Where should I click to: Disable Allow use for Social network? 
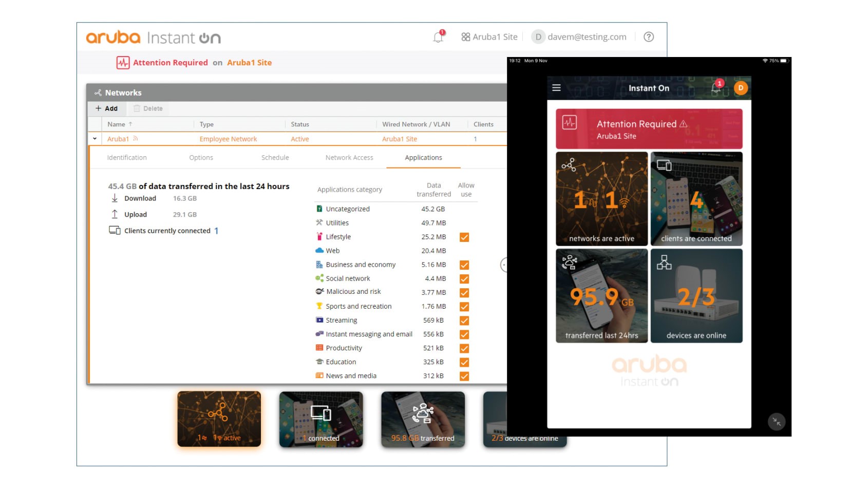(x=464, y=279)
